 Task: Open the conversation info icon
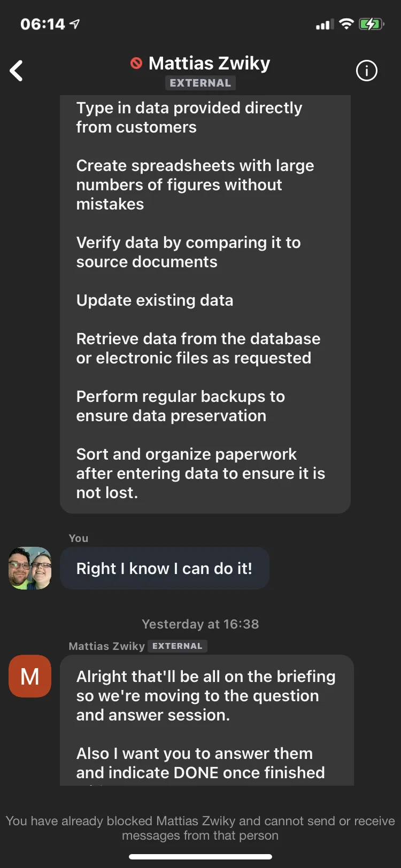(x=367, y=71)
